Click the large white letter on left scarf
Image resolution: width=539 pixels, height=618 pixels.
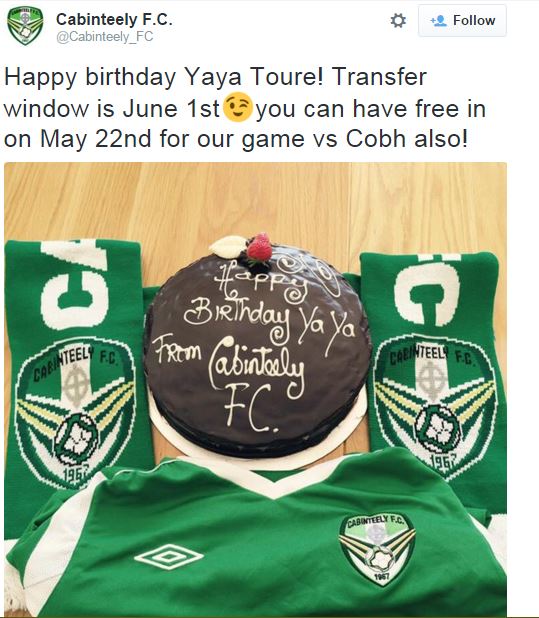(x=74, y=284)
